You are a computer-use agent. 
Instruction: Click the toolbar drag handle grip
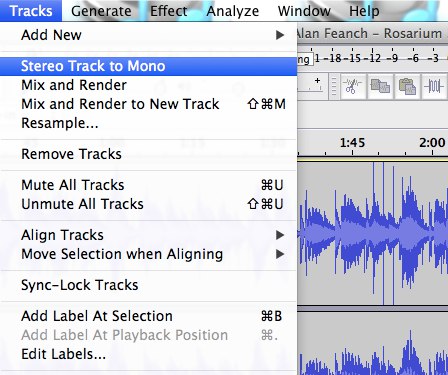[334, 86]
